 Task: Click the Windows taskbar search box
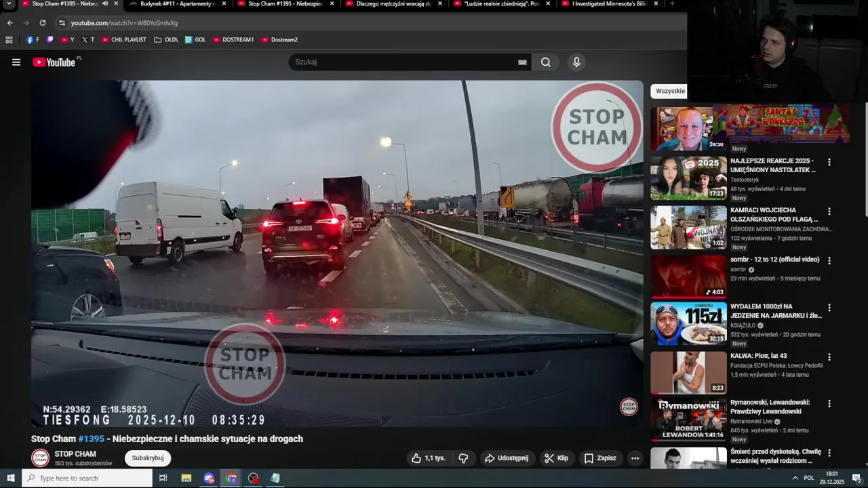coord(87,478)
